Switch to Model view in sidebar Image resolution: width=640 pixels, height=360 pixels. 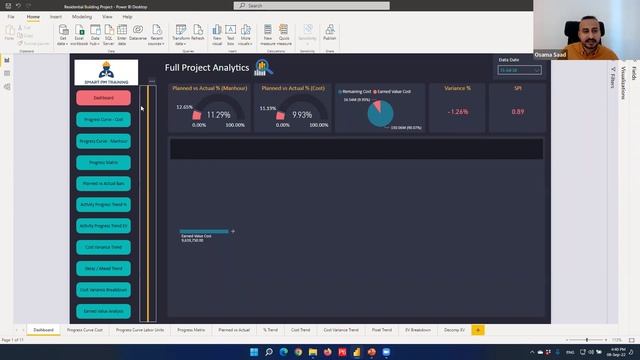tap(7, 87)
